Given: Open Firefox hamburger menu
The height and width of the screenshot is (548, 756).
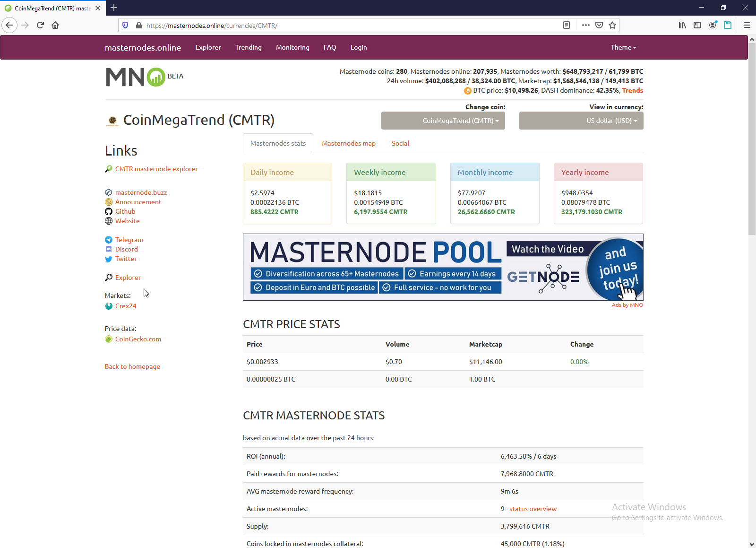Looking at the screenshot, I should click(747, 25).
